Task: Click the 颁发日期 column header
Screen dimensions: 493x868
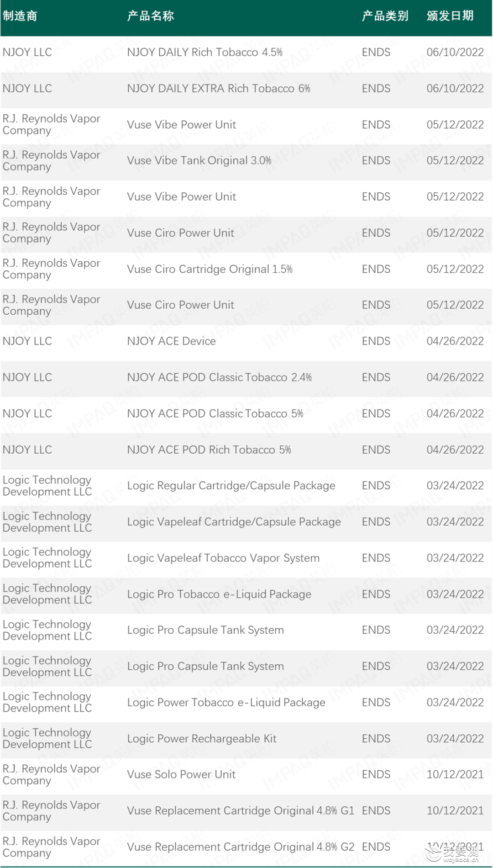Action: click(450, 16)
